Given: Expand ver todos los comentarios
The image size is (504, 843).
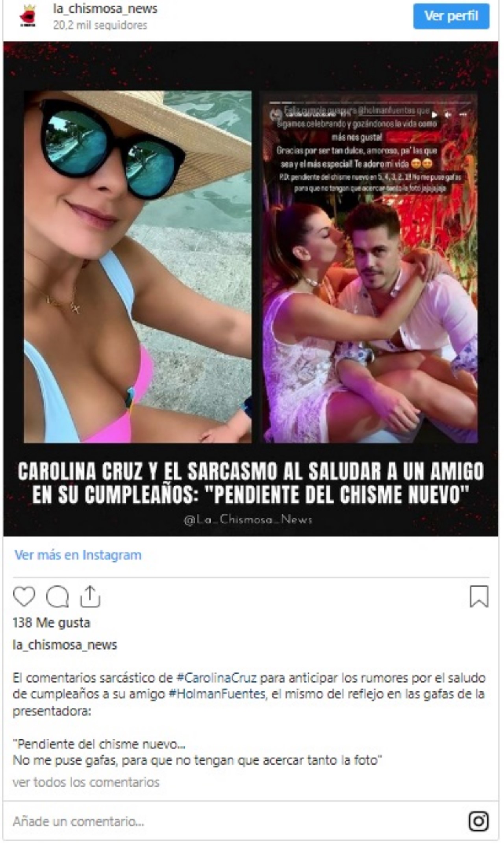Looking at the screenshot, I should click(x=86, y=782).
